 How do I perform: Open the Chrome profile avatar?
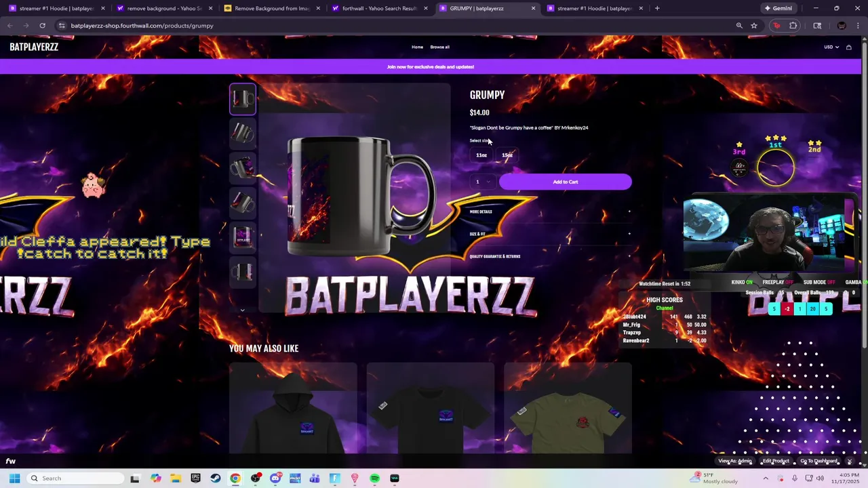pyautogui.click(x=842, y=26)
